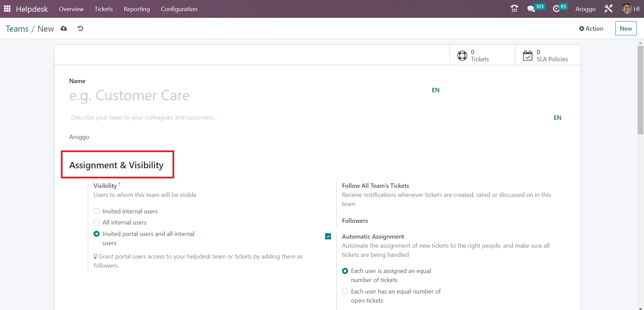Image resolution: width=644 pixels, height=310 pixels.
Task: Open the Action gear dropdown
Action: [x=591, y=29]
